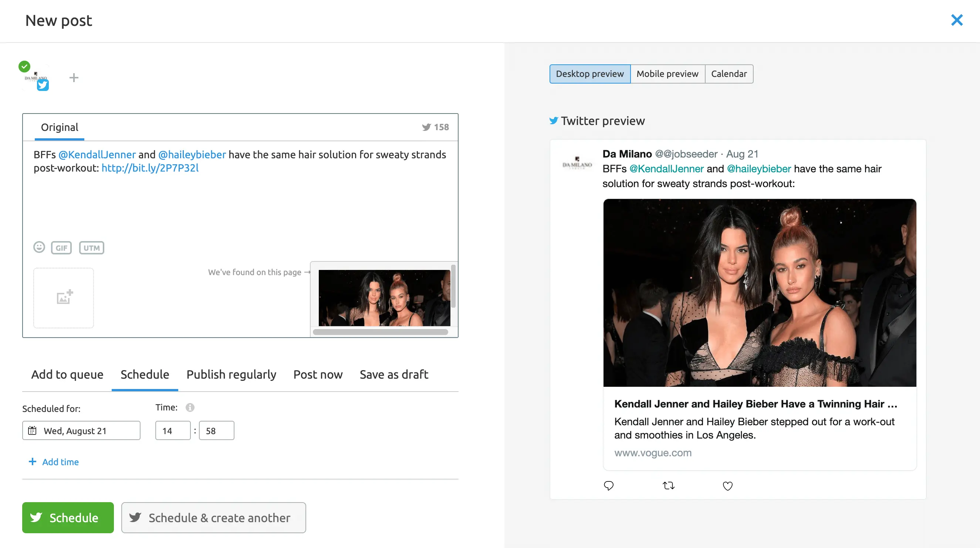980x548 pixels.
Task: Click Schedule & create another button
Action: (x=213, y=518)
